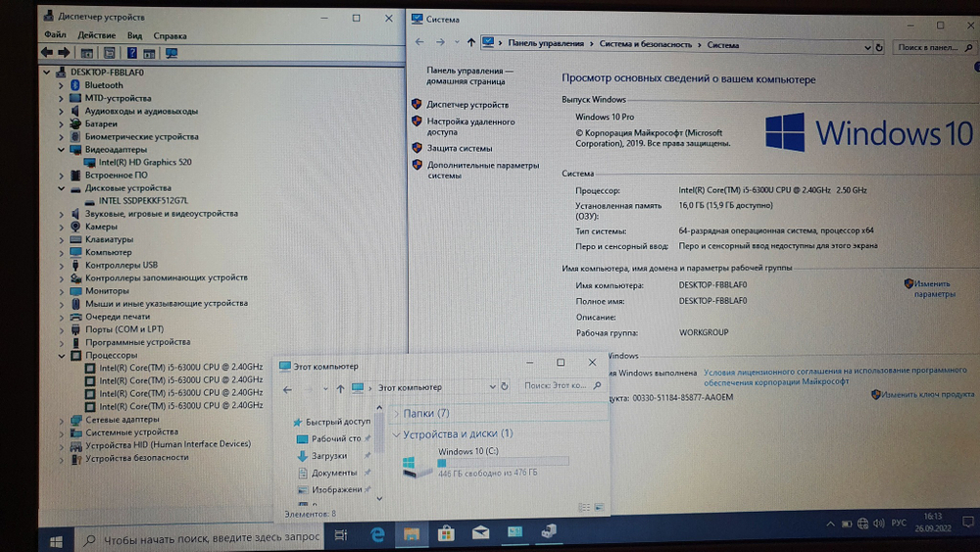Select Устройства безопасности category
This screenshot has height=552, width=980.
(x=137, y=458)
